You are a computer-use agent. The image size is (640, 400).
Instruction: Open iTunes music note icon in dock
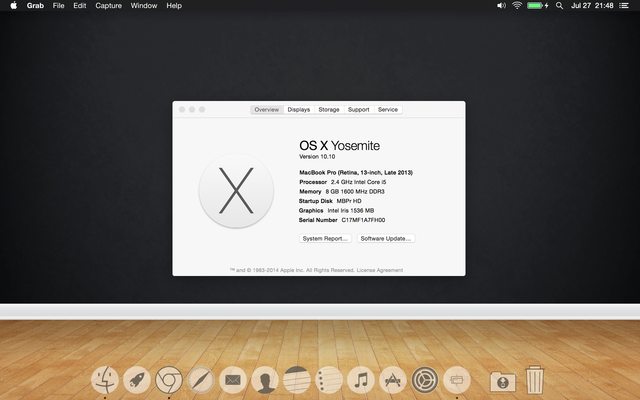coord(361,380)
